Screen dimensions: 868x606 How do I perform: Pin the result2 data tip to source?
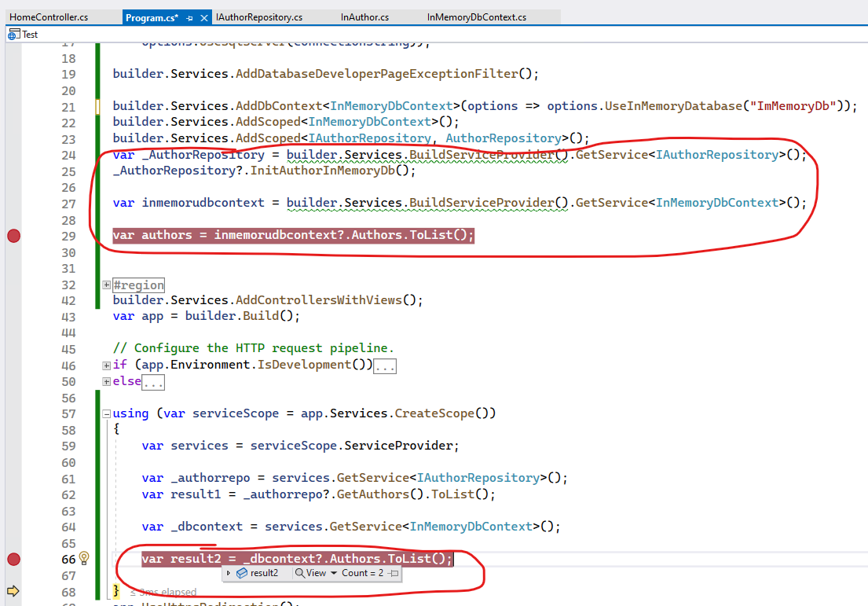[x=394, y=573]
